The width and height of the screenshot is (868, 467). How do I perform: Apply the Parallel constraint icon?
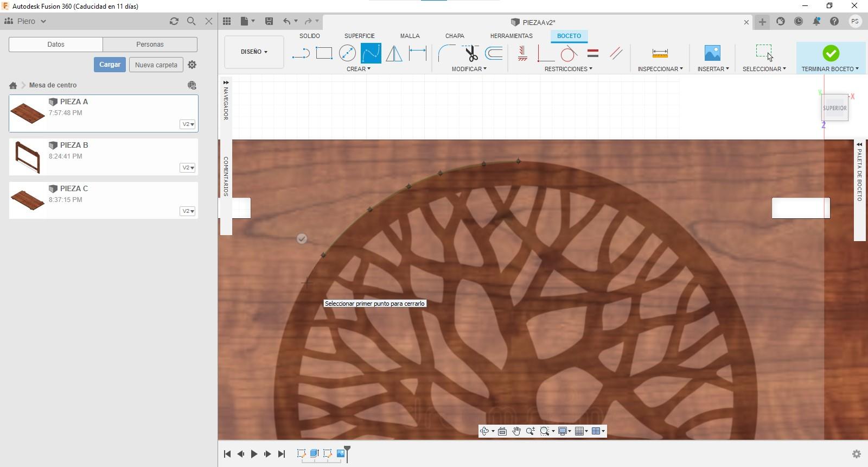pyautogui.click(x=616, y=53)
